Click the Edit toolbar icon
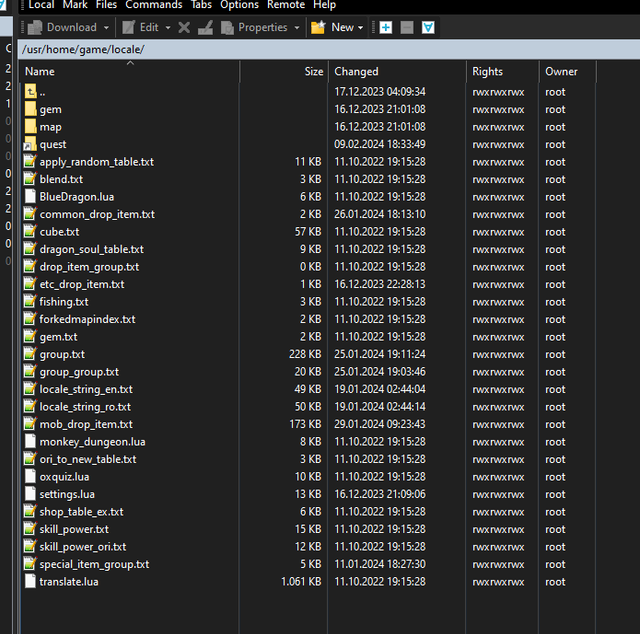 [129, 28]
